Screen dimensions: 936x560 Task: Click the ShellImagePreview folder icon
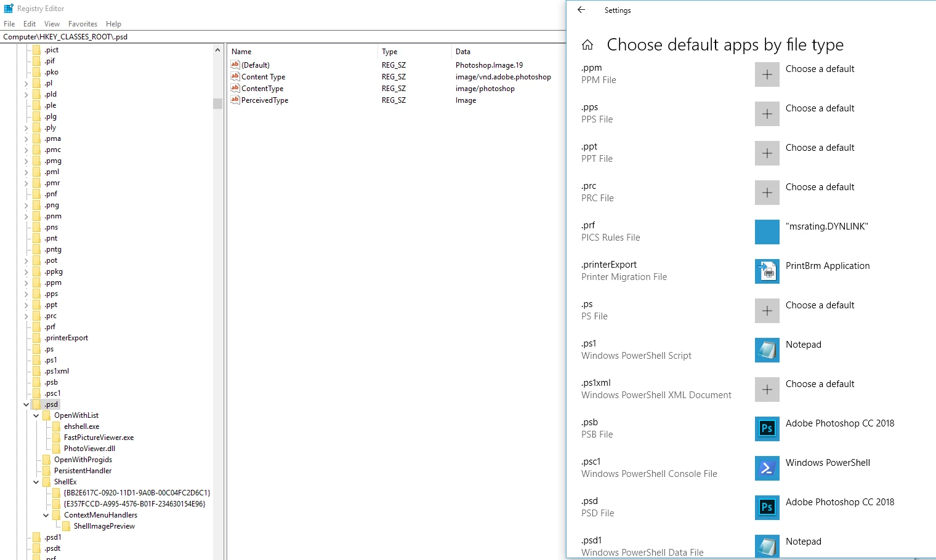pyautogui.click(x=67, y=526)
